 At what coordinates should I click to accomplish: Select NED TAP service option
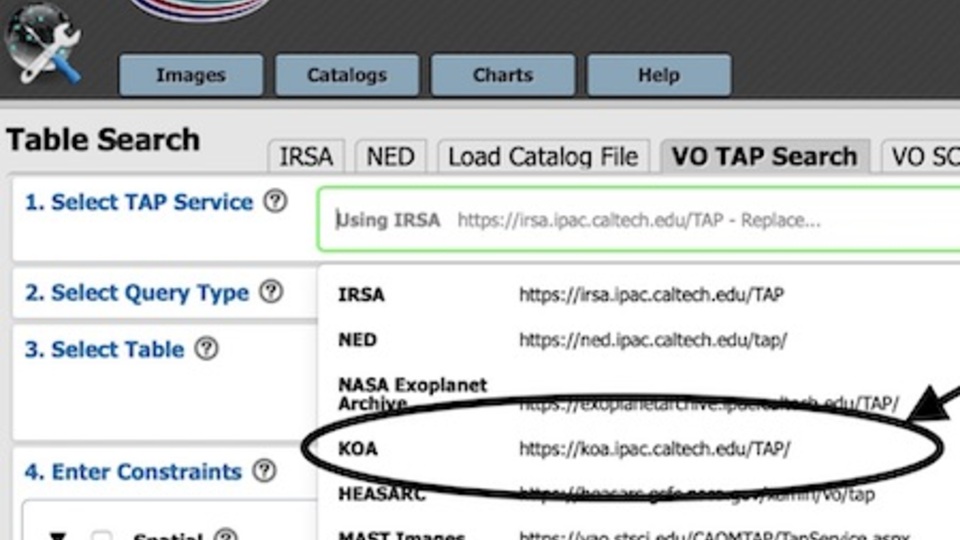tap(358, 340)
